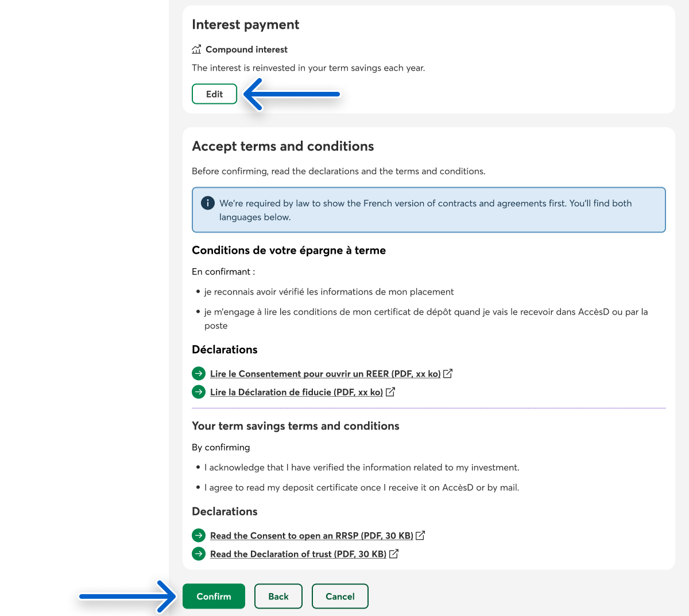689x616 pixels.
Task: Cancel the term savings request
Action: 340,596
